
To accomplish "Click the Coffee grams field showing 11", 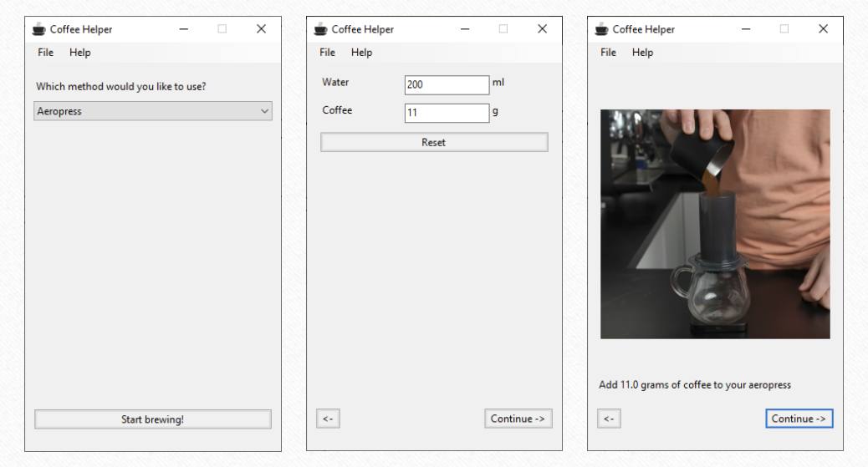I will pyautogui.click(x=447, y=113).
